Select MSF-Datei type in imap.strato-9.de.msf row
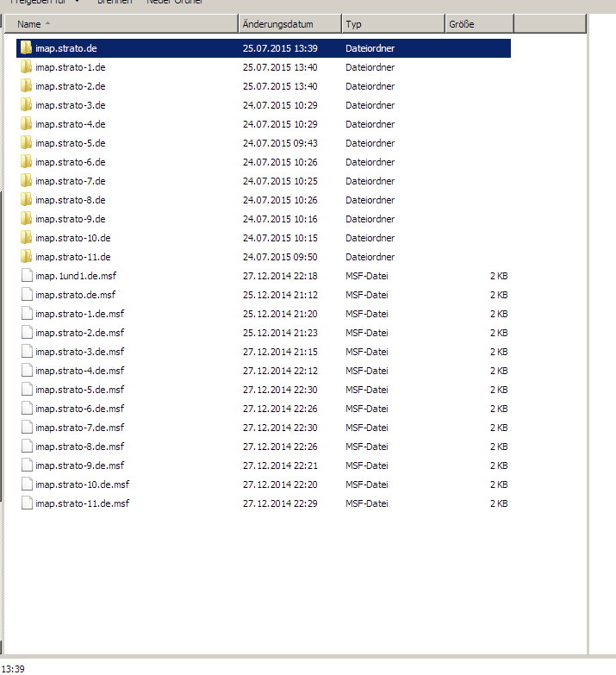This screenshot has width=616, height=675. coord(366,465)
